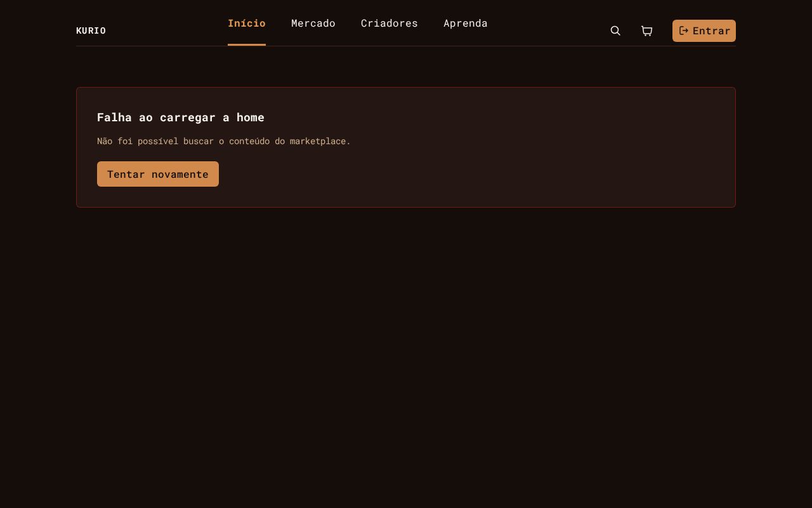Click the Tentar novamente button

click(x=158, y=174)
